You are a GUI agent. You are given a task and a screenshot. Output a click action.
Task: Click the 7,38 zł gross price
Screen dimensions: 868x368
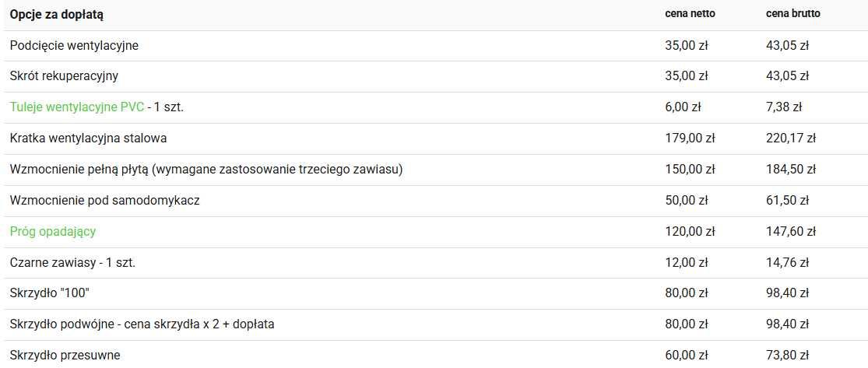click(783, 107)
